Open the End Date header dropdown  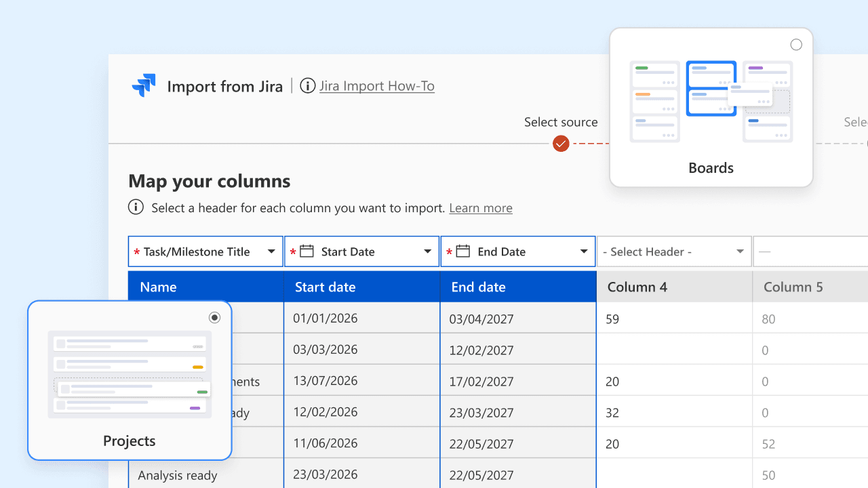pyautogui.click(x=518, y=251)
